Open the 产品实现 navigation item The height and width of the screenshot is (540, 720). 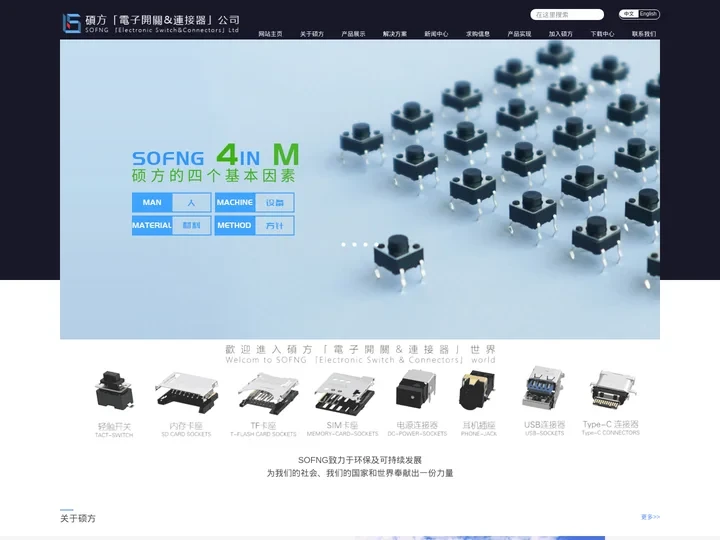(x=519, y=34)
